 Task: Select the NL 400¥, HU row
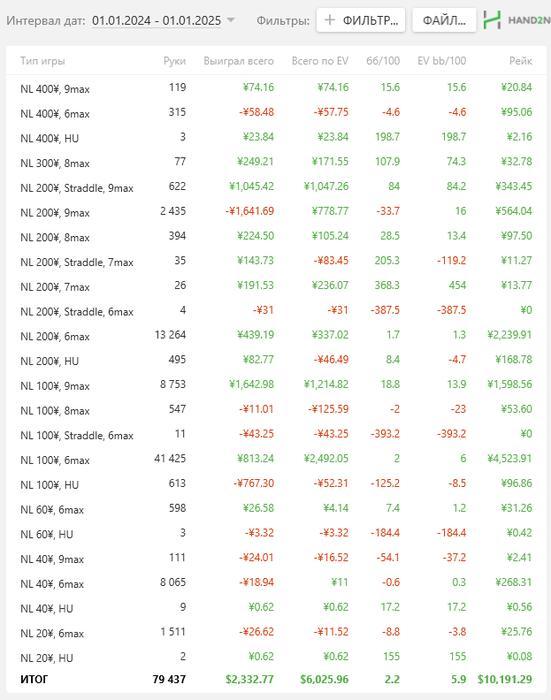tap(276, 138)
